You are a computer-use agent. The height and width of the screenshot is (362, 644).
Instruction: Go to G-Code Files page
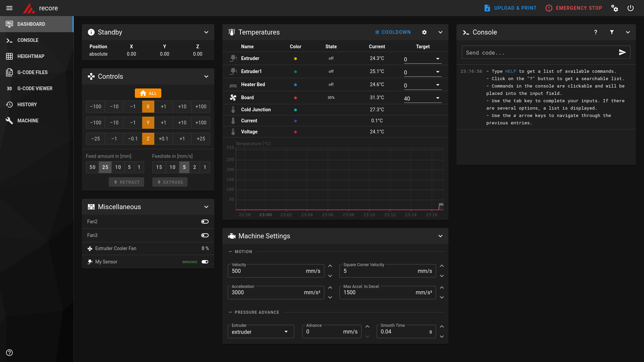tap(32, 72)
